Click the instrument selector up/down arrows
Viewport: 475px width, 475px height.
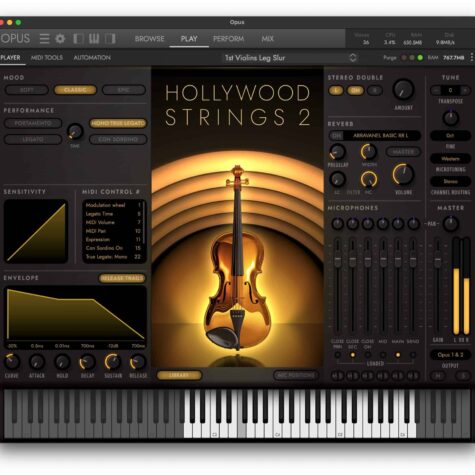(x=353, y=58)
